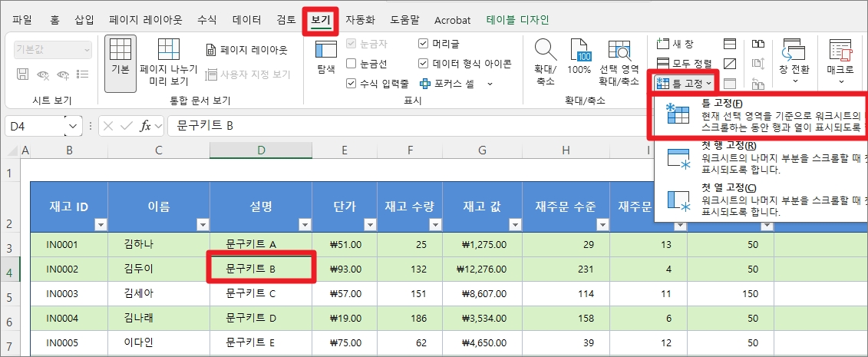The image size is (868, 357).
Task: Choose 첫 행 고정(R) menu option
Action: click(761, 157)
